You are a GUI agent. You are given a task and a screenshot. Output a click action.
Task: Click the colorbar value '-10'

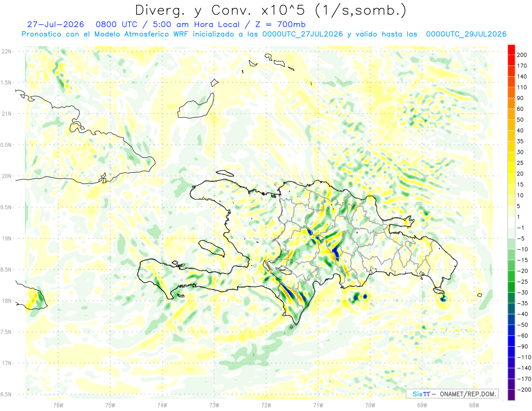pos(523,249)
